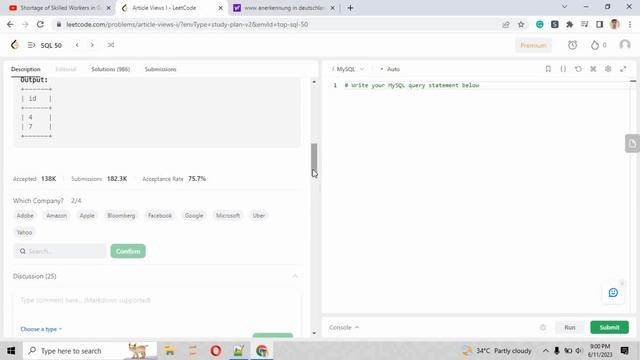Viewport: 640px width, 360px height.
Task: Open the Auto mode dropdown
Action: 390,69
